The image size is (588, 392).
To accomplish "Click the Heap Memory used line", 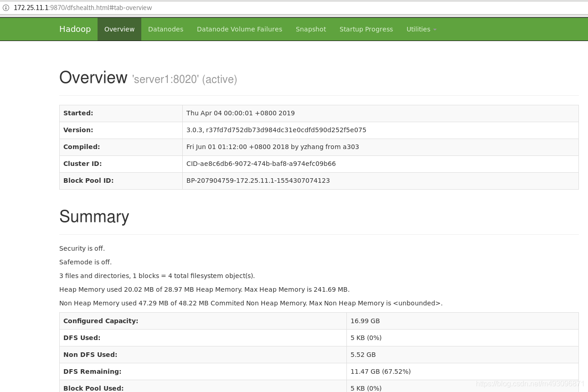I will (x=204, y=289).
